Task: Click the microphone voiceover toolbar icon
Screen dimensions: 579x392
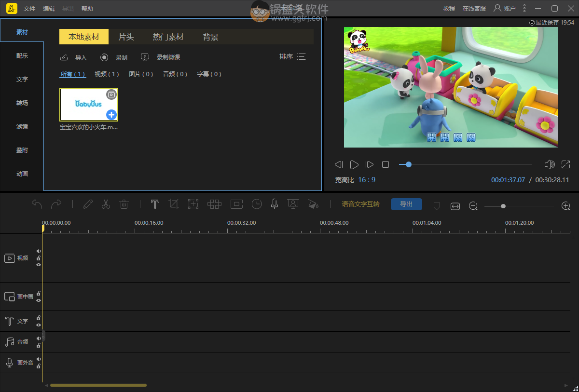Action: pos(274,204)
